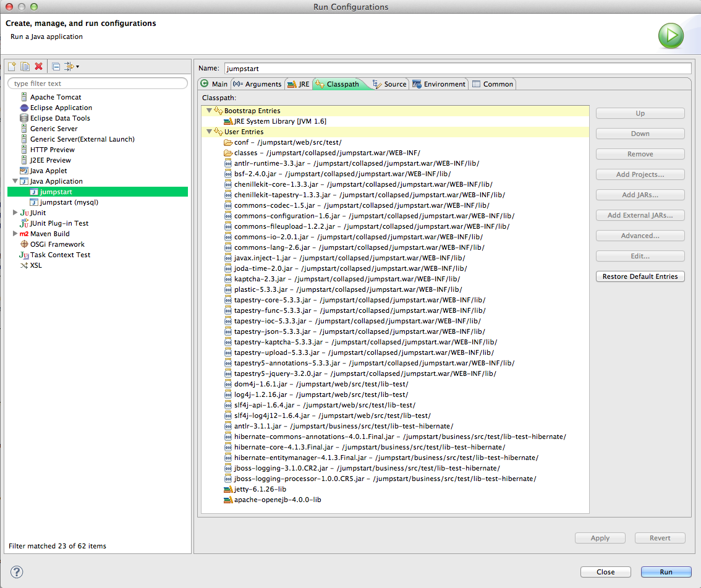Delete selected configuration with red X icon

(x=39, y=67)
